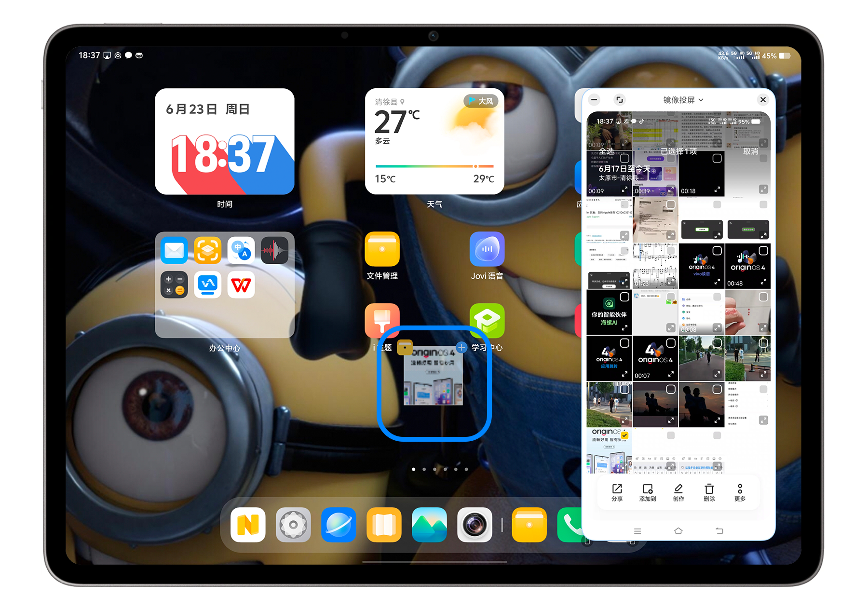Tap 分享 share icon in mirror window
The width and height of the screenshot is (868, 610).
tap(617, 492)
